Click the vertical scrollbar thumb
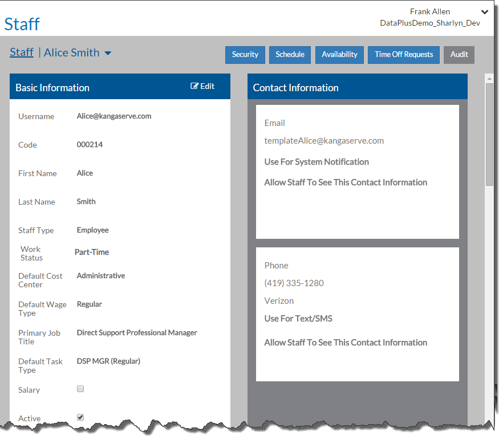The image size is (503, 448). click(x=489, y=134)
